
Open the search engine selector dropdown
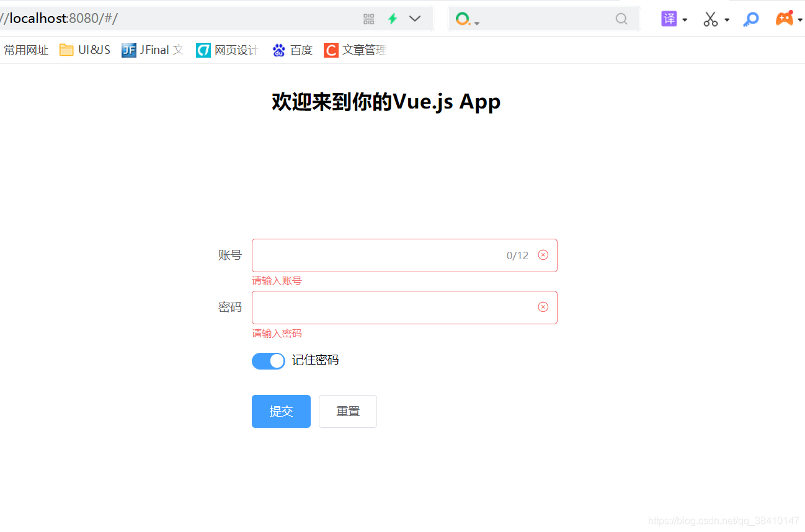[x=467, y=19]
